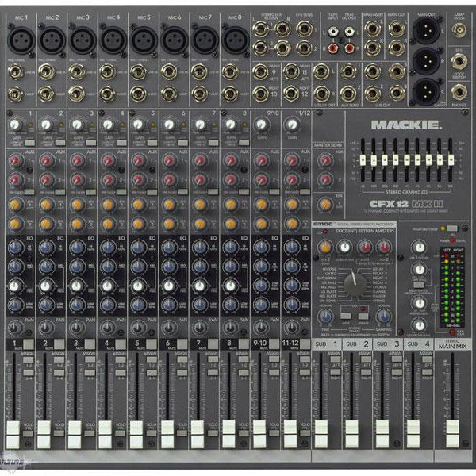Assign Sub 1 to the Left bus
The height and width of the screenshot is (476, 476).
336,359
